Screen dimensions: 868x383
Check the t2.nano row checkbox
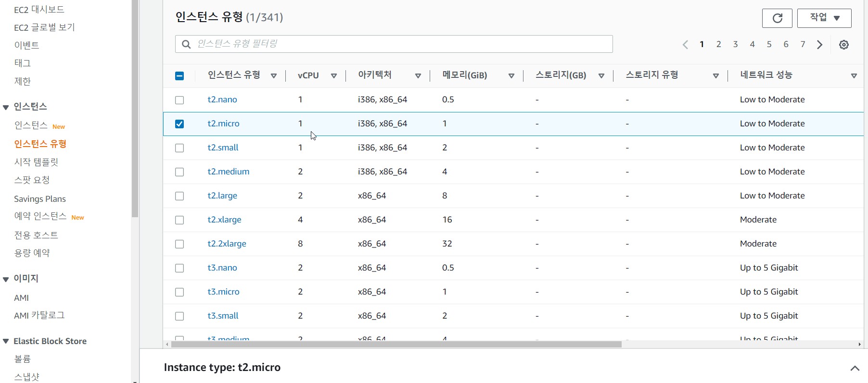pos(179,100)
